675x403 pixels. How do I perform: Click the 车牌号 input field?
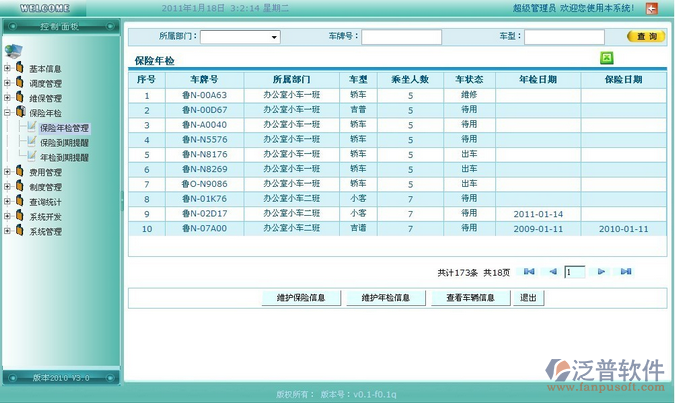(x=414, y=37)
